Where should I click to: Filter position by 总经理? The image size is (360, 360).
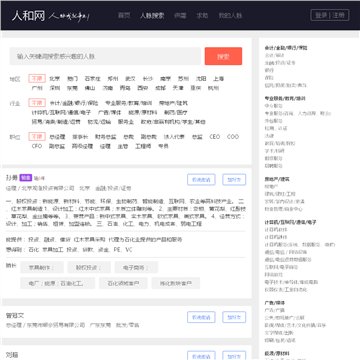pos(57,137)
